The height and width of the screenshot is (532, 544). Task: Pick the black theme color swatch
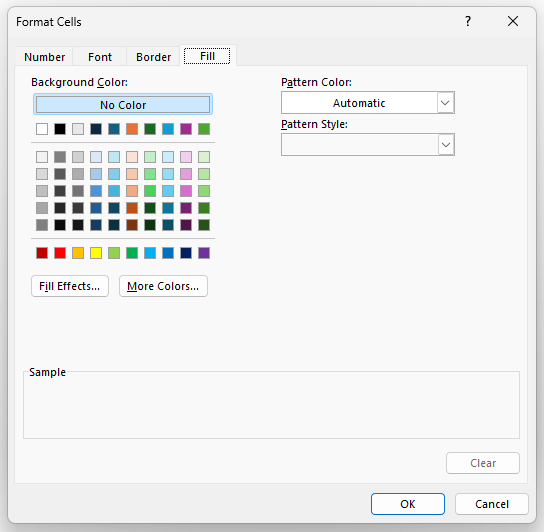(60, 129)
